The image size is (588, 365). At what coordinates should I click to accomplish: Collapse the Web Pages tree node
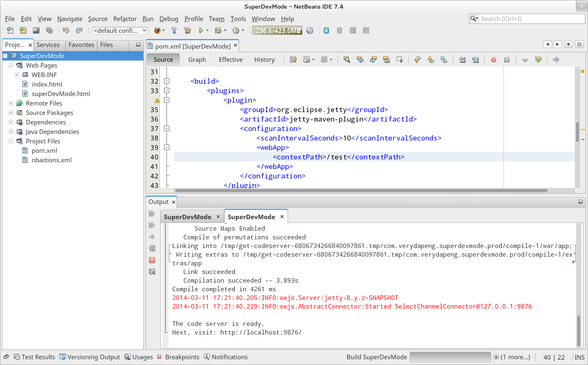[x=11, y=65]
